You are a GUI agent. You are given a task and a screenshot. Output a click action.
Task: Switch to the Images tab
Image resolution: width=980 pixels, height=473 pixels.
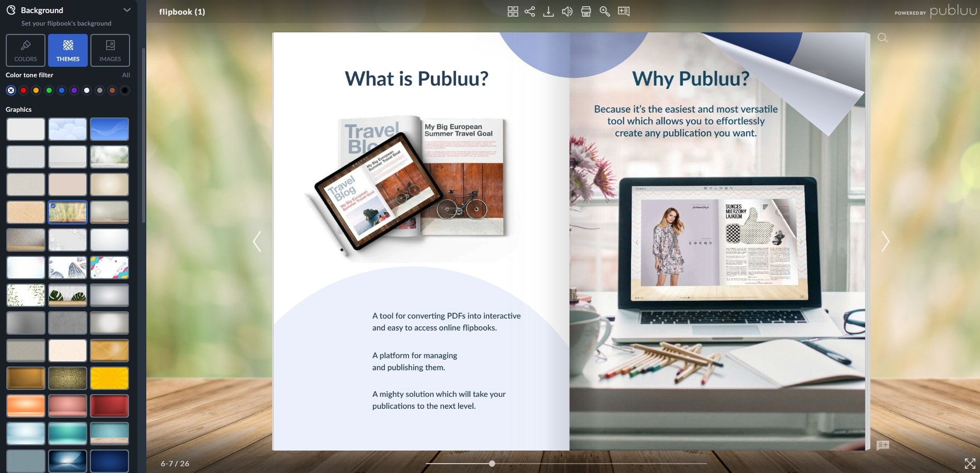(x=110, y=50)
